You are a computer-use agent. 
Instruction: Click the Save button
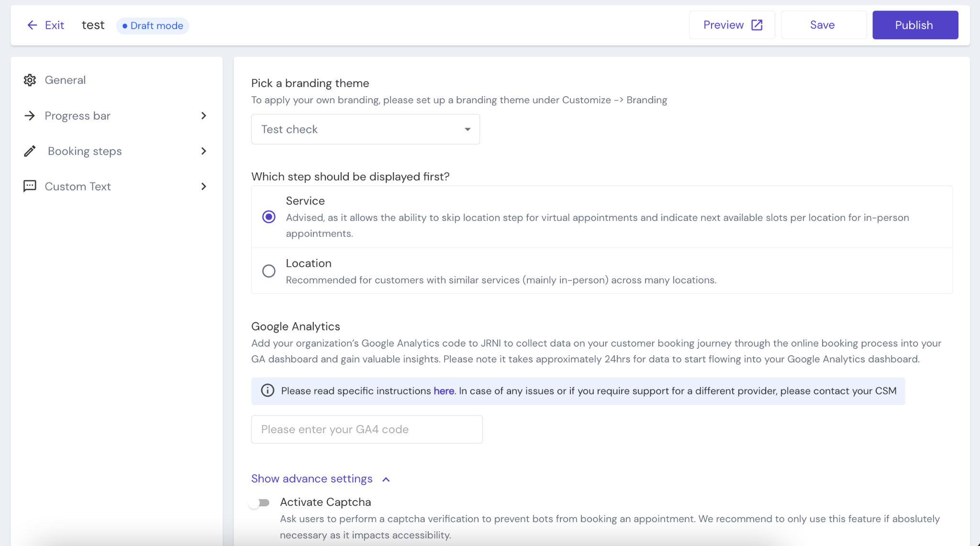[824, 25]
